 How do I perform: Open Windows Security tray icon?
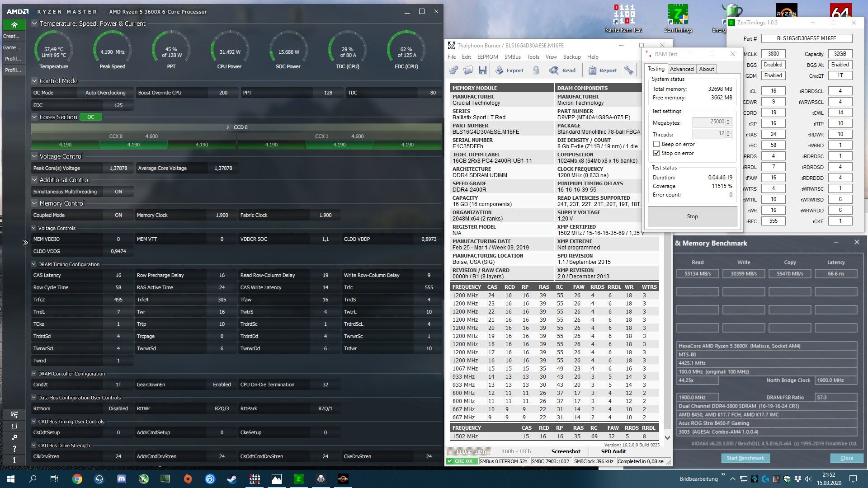click(x=787, y=479)
